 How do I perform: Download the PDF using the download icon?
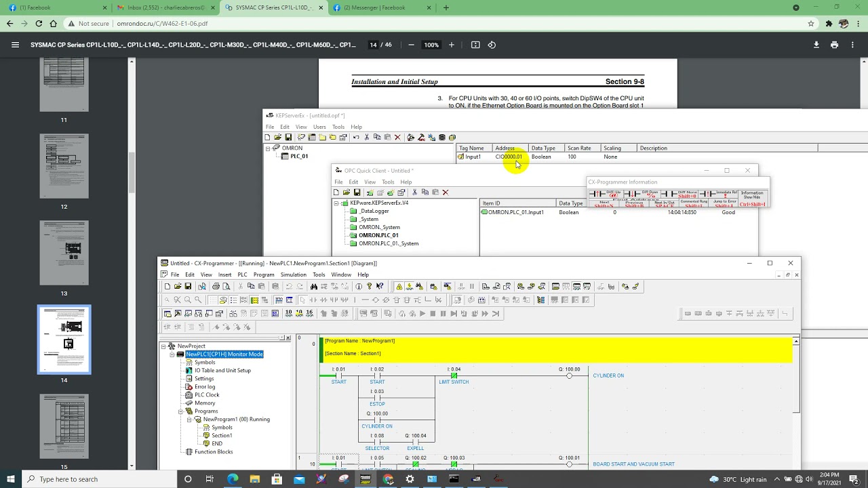coord(816,45)
